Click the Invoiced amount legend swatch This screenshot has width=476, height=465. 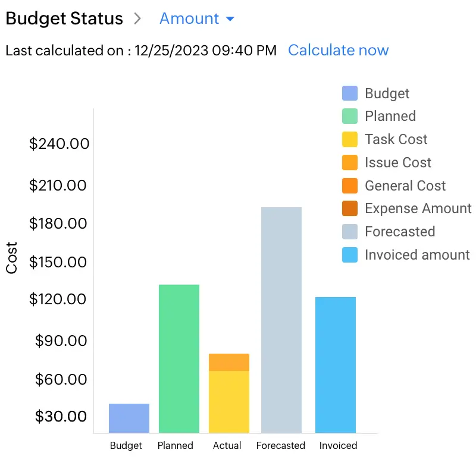(350, 255)
